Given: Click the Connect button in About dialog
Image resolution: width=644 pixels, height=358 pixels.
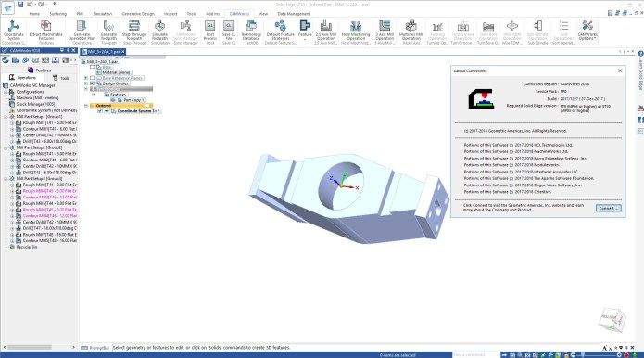Looking at the screenshot, I should point(608,209).
